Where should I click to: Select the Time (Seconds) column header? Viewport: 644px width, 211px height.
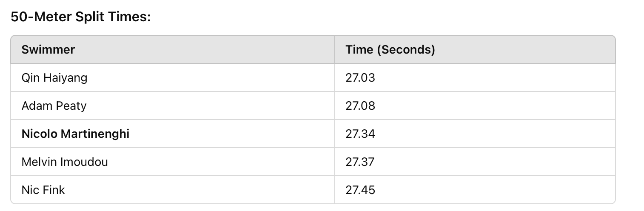[475, 50]
